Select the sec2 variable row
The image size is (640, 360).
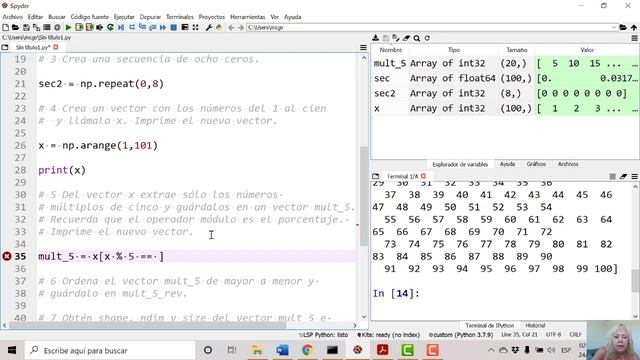505,93
